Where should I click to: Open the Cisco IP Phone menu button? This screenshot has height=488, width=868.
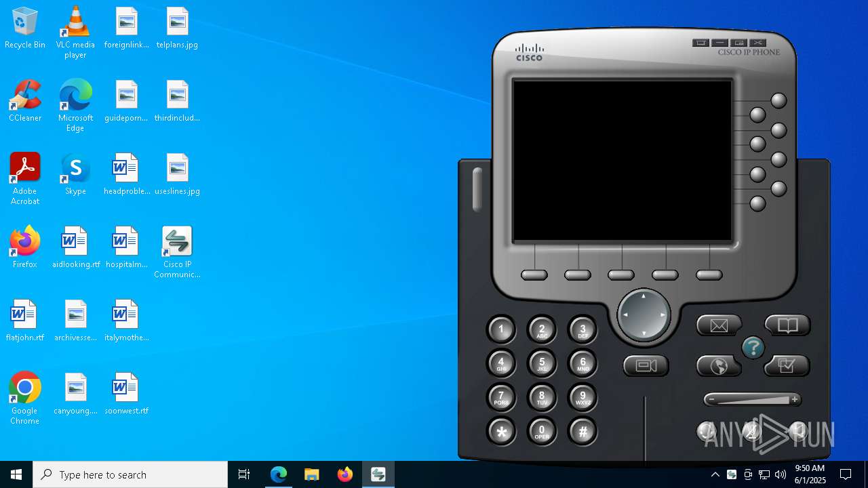tap(701, 43)
